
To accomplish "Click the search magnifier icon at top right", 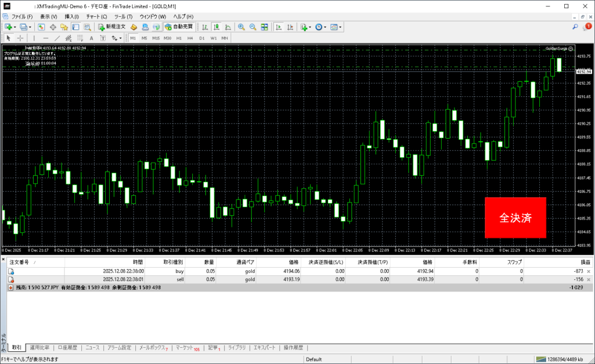I will tap(575, 27).
